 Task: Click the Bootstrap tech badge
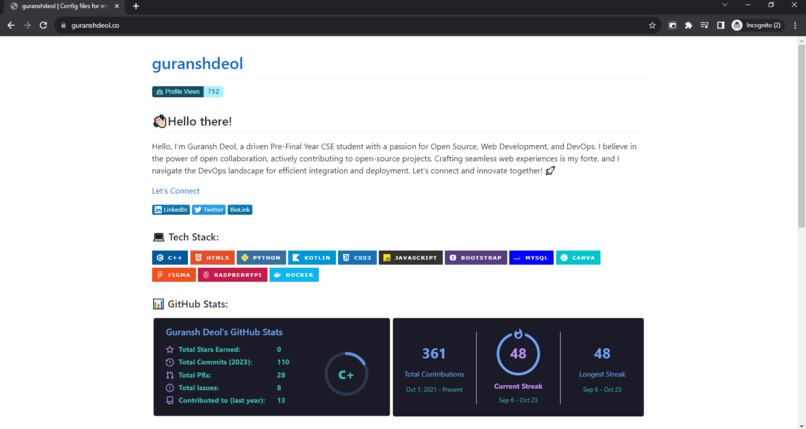point(476,257)
